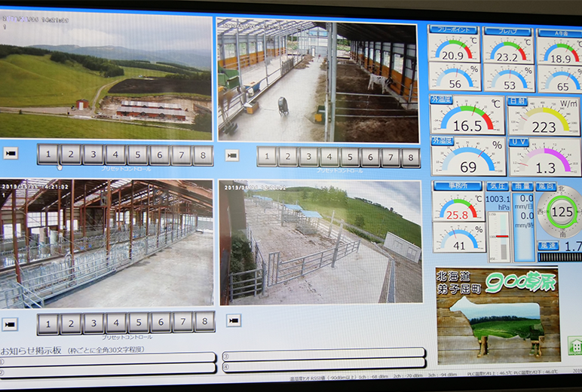The height and width of the screenshot is (392, 582).
Task: Click the cow-shaped 900草原 logo image
Action: (498, 317)
